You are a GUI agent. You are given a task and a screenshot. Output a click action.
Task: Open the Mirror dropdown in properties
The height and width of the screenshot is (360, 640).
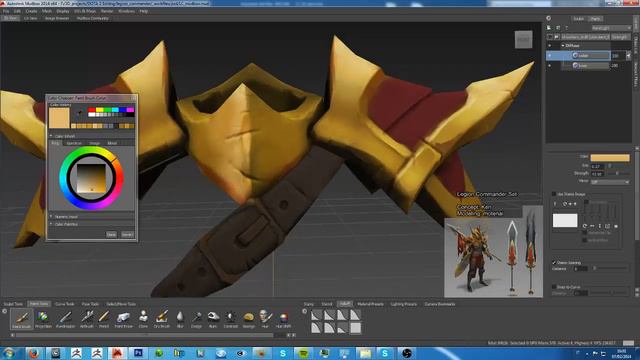tap(610, 181)
